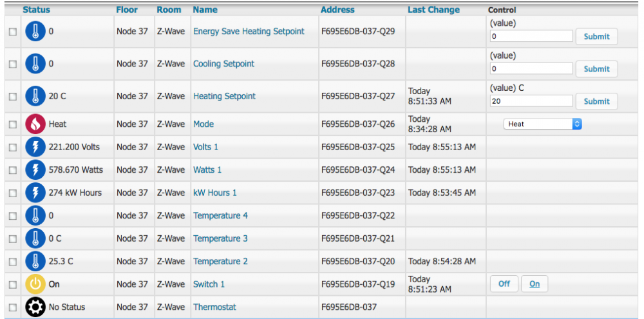Sort the table by Status column header
This screenshot has height=319, width=644.
tap(36, 10)
